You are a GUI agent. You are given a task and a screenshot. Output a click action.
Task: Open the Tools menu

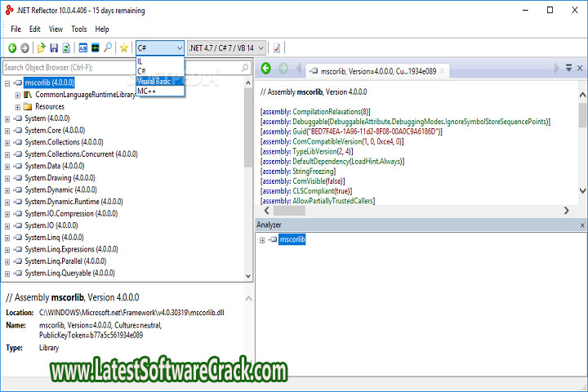coord(79,29)
